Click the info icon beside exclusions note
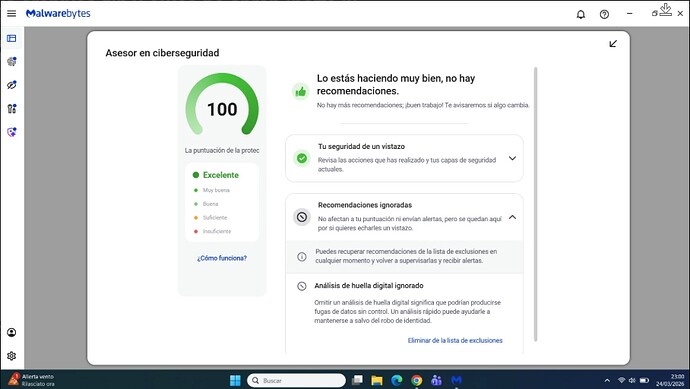The image size is (690, 389). (x=302, y=256)
